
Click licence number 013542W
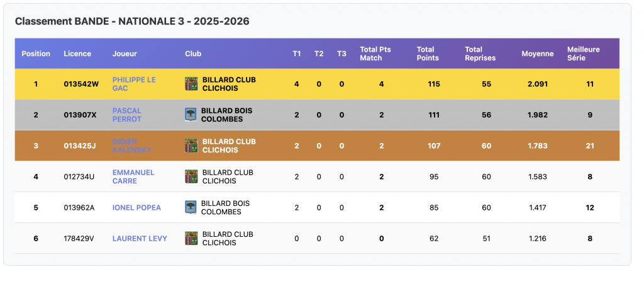[81, 84]
